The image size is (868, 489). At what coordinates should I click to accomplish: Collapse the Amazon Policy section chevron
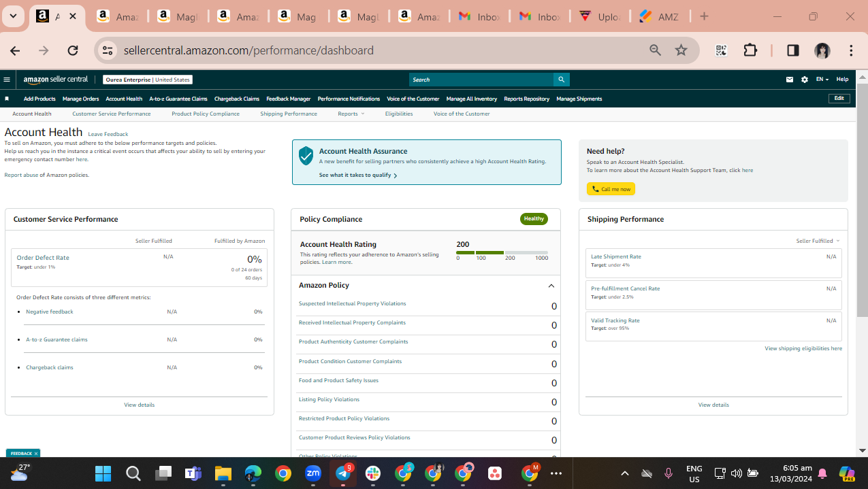[x=551, y=286]
